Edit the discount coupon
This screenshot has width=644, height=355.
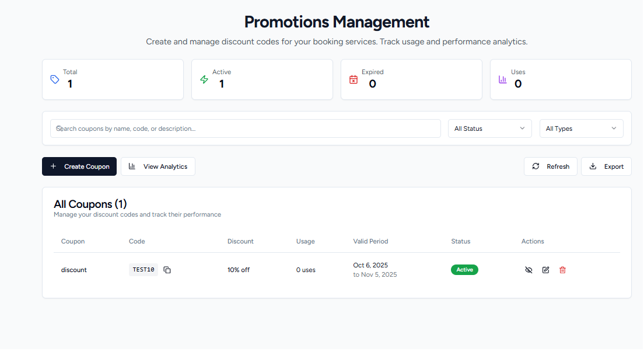tap(545, 270)
